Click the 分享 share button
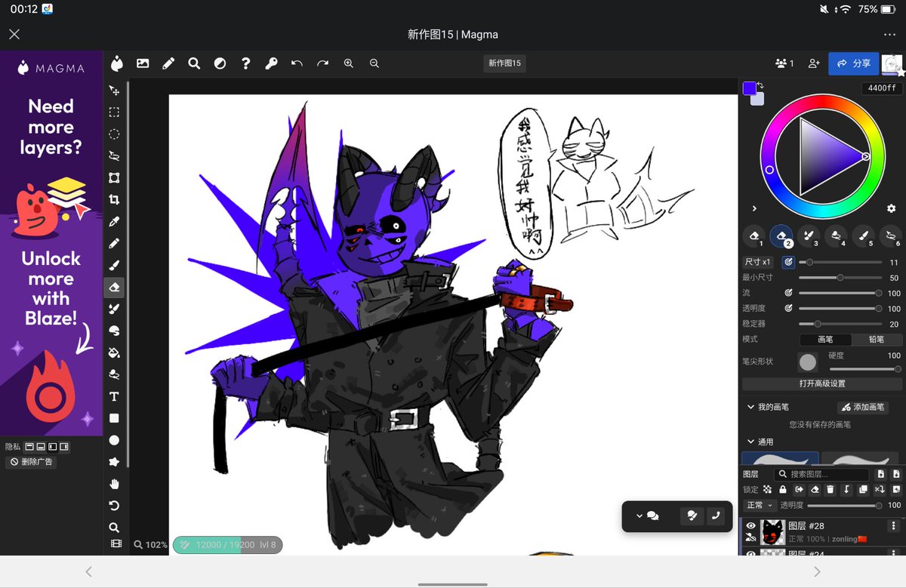 tap(853, 64)
